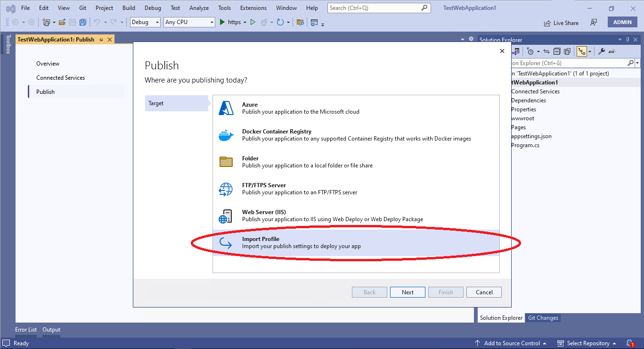Toggle auto-hide pin on Solution Explorer
The height and width of the screenshot is (349, 644).
[x=628, y=40]
